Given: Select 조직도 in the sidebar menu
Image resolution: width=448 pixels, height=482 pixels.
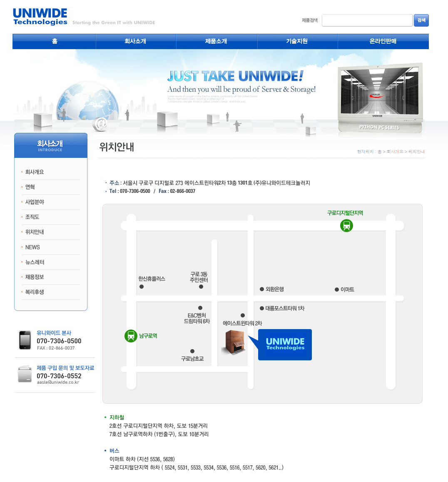Looking at the screenshot, I should tap(32, 217).
